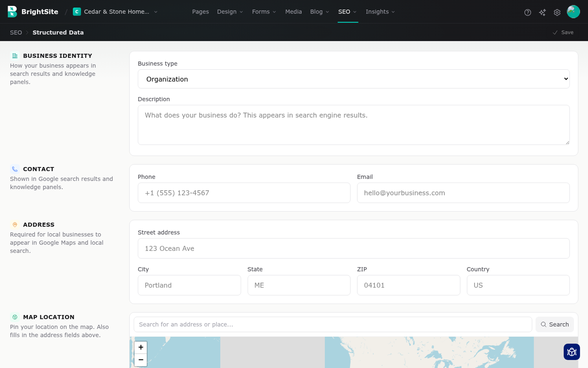Open the Business type select box
Viewport: 588px width, 368px height.
click(x=354, y=79)
